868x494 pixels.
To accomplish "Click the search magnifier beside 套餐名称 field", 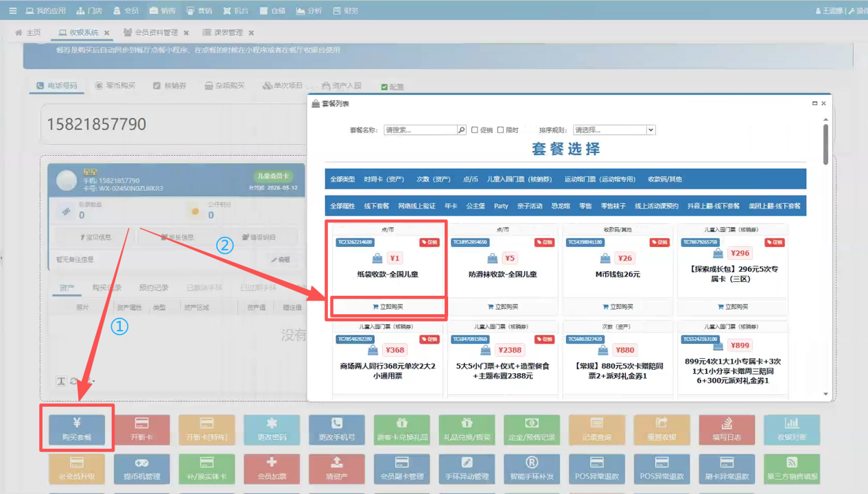I will [x=462, y=130].
